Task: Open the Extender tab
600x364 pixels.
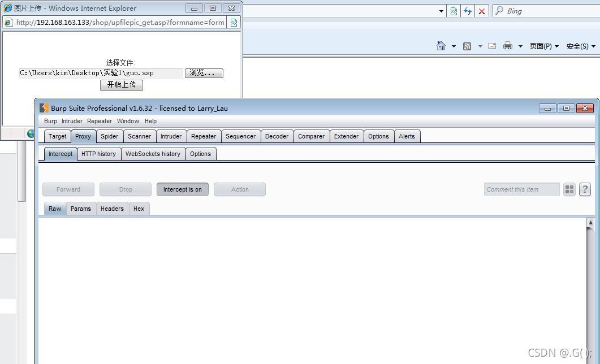Action: click(346, 136)
